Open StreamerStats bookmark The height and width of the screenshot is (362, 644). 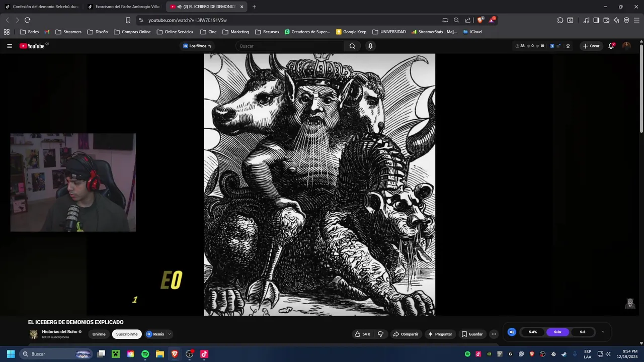tap(434, 32)
